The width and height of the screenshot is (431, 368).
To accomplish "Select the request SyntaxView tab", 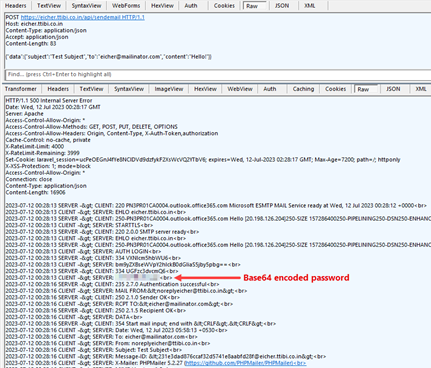I will tap(87, 6).
